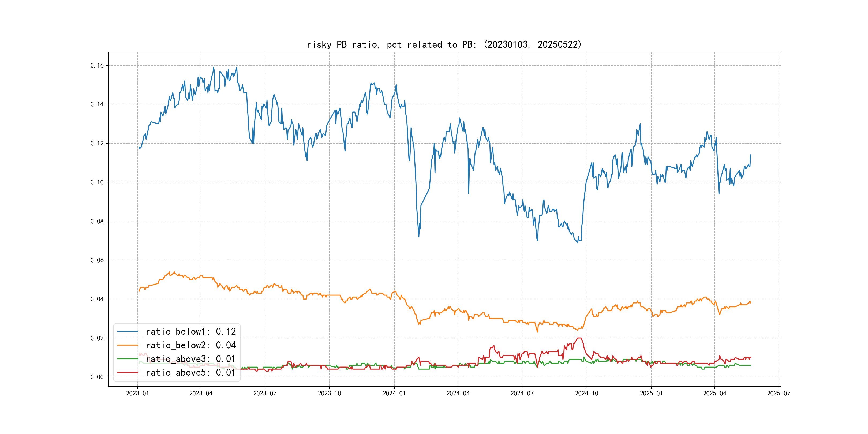Click the blue ratio_below1 legend line sample
868x434 pixels.
[x=127, y=332]
